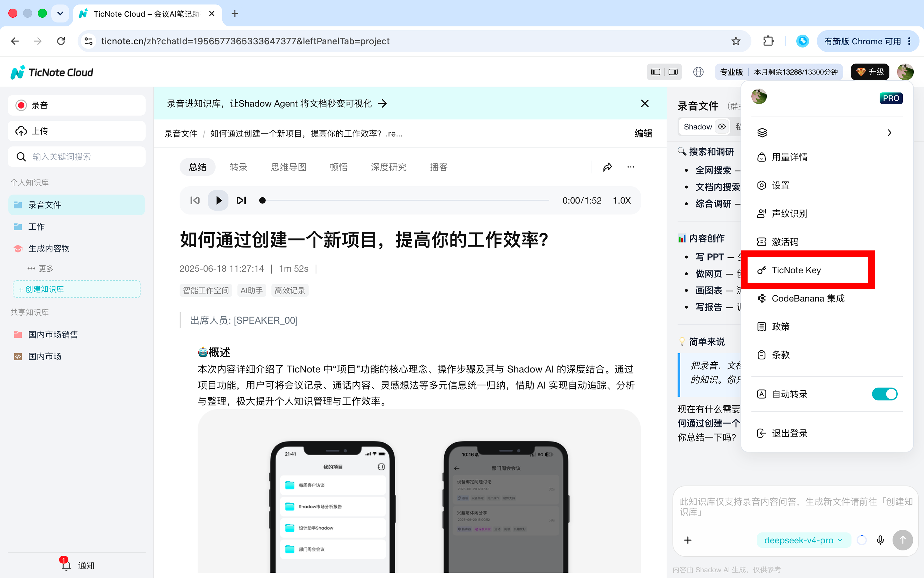Open the Chrome extensions puzzle icon
The width and height of the screenshot is (924, 578).
click(x=768, y=41)
